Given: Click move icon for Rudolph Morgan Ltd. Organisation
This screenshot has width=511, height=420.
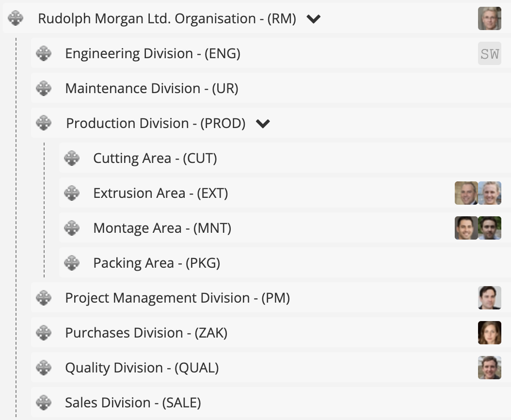Looking at the screenshot, I should 16,18.
